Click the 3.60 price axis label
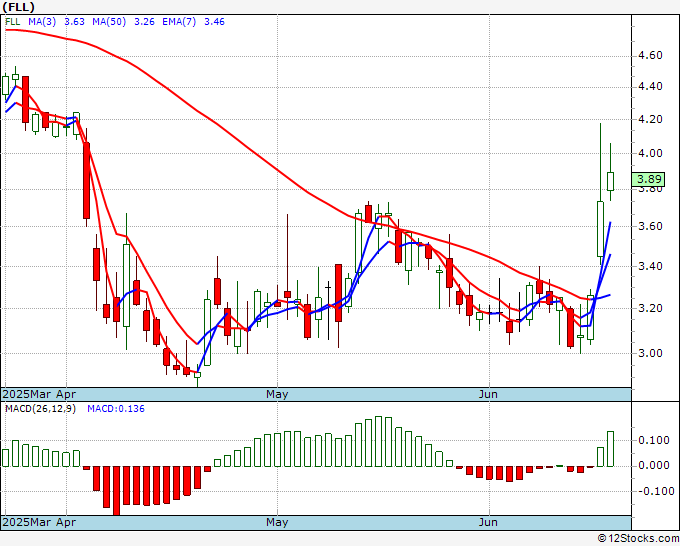The height and width of the screenshot is (546, 680). coord(650,226)
